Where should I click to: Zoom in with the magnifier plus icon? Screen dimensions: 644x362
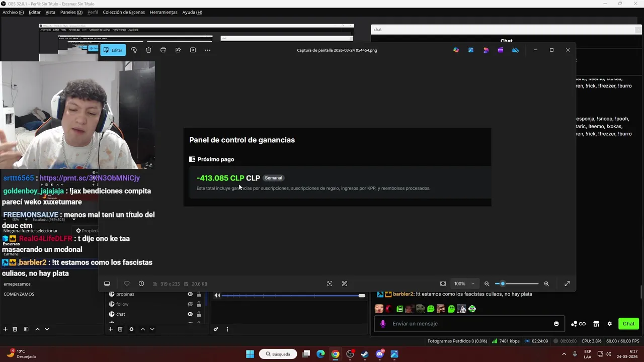[x=546, y=284]
